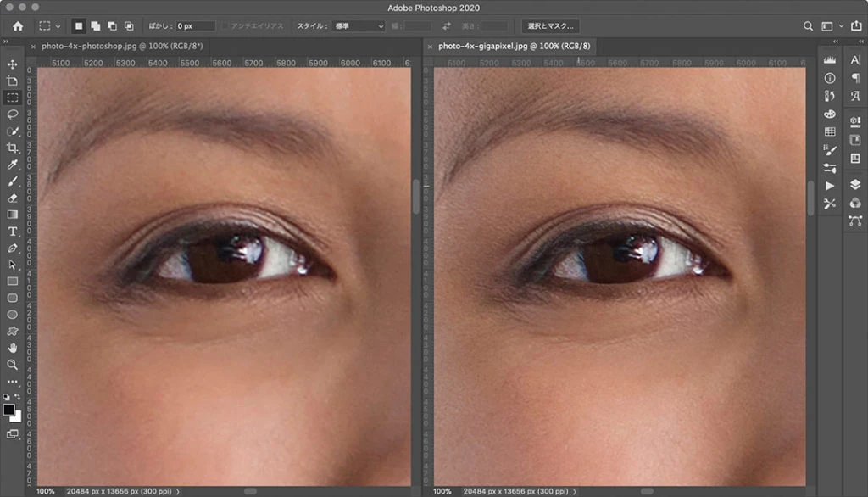Open the Layers panel icon

855,184
